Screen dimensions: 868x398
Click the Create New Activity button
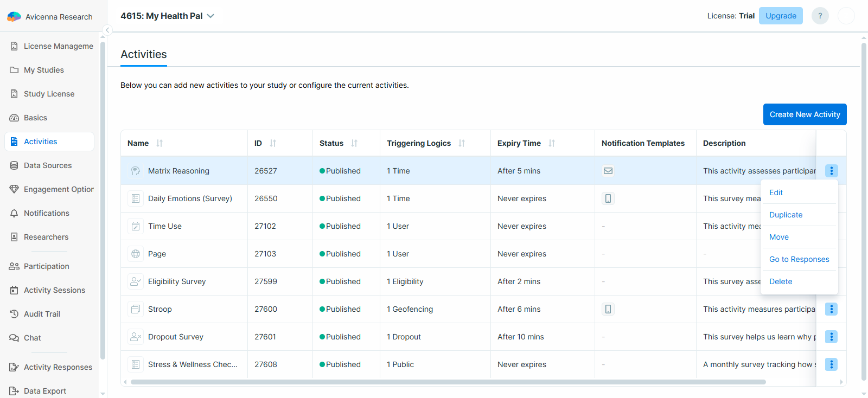(x=805, y=114)
